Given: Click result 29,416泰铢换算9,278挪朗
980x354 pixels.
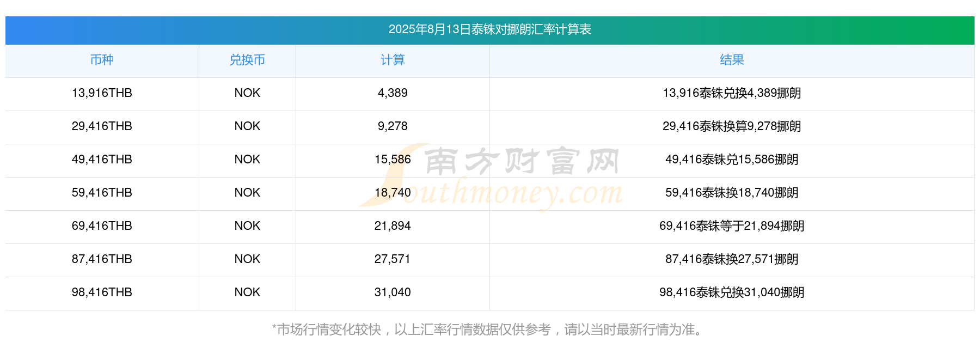Looking at the screenshot, I should click(x=732, y=126).
